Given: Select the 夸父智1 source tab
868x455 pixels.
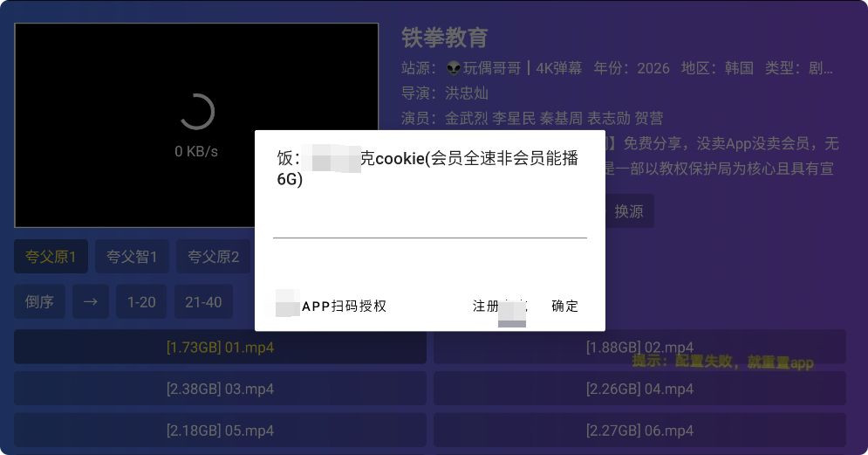Looking at the screenshot, I should coord(132,257).
